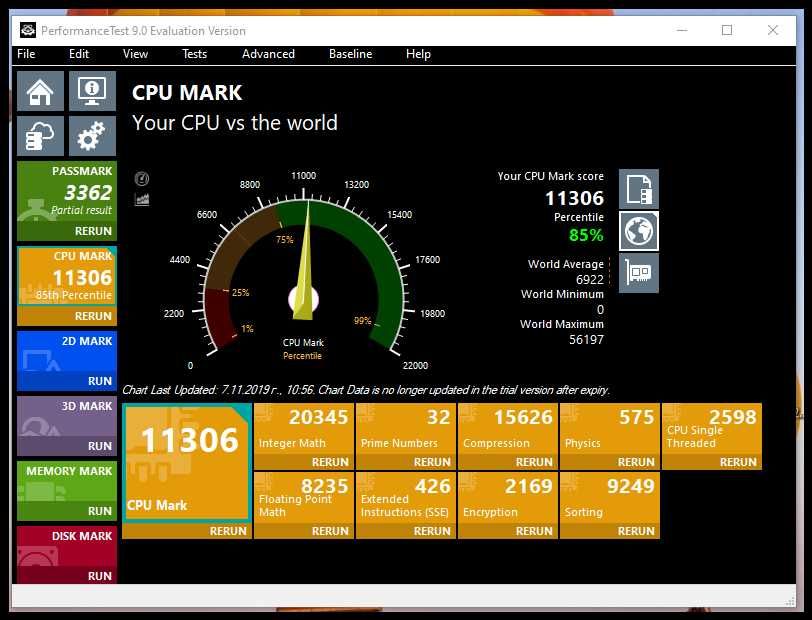Open the gears settings icon
The width and height of the screenshot is (812, 620).
[x=92, y=136]
